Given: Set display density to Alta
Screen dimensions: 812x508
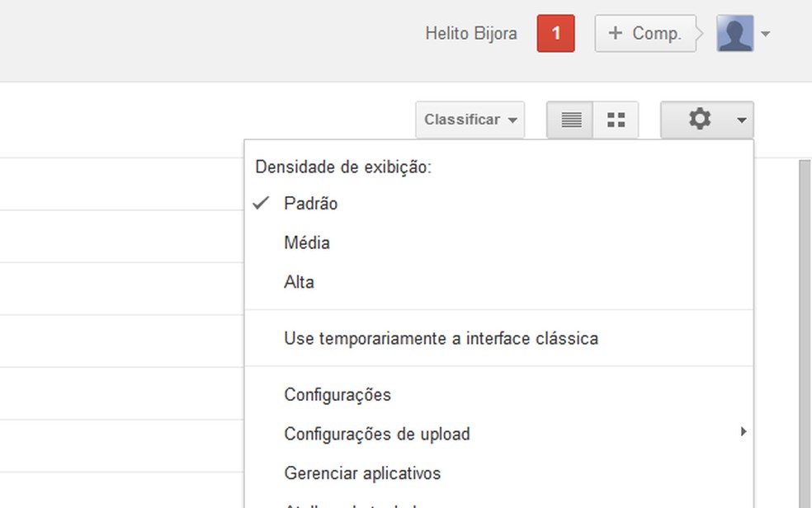Looking at the screenshot, I should point(299,282).
